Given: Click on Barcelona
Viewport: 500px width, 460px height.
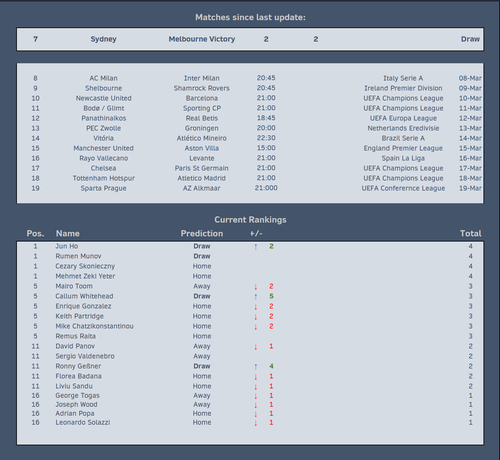Looking at the screenshot, I should point(202,98).
